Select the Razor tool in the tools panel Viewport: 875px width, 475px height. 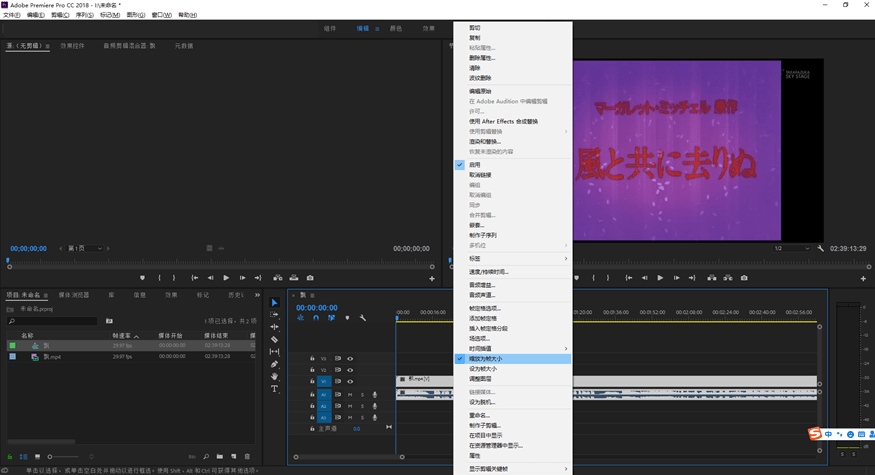[x=275, y=339]
